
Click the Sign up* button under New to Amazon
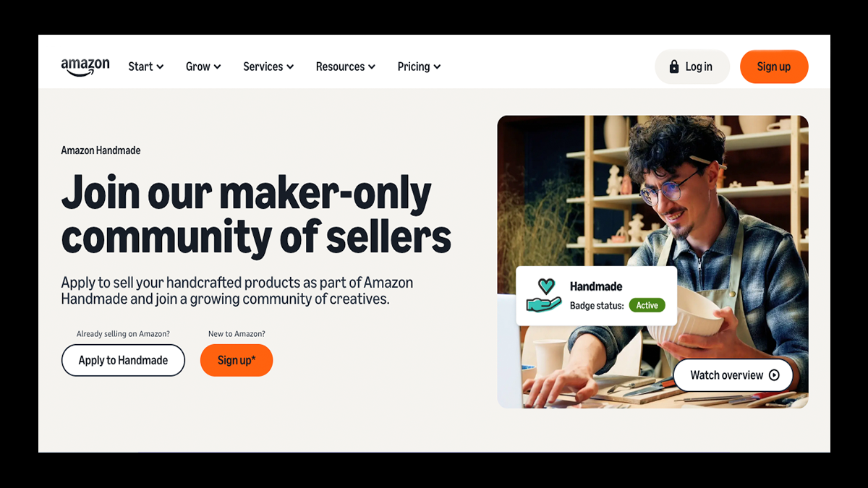[237, 360]
